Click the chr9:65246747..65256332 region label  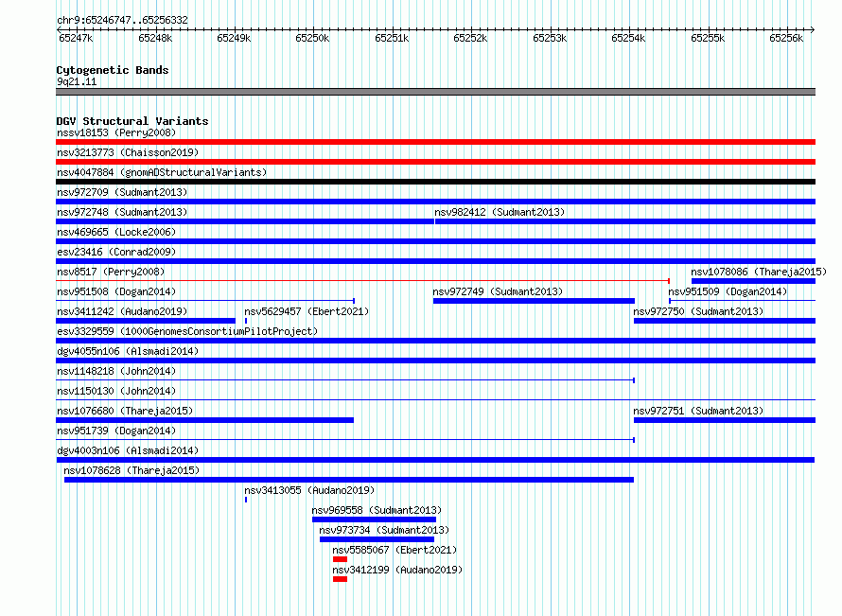[122, 21]
